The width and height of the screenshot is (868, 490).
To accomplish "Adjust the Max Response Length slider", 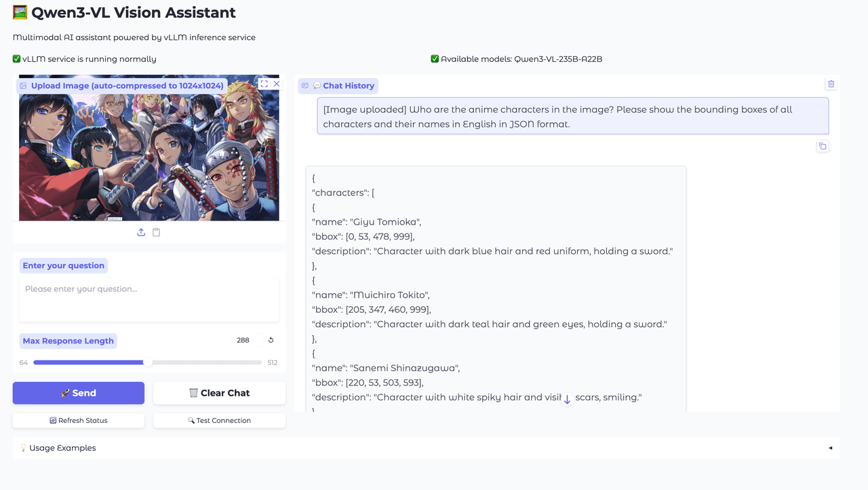I will point(148,362).
